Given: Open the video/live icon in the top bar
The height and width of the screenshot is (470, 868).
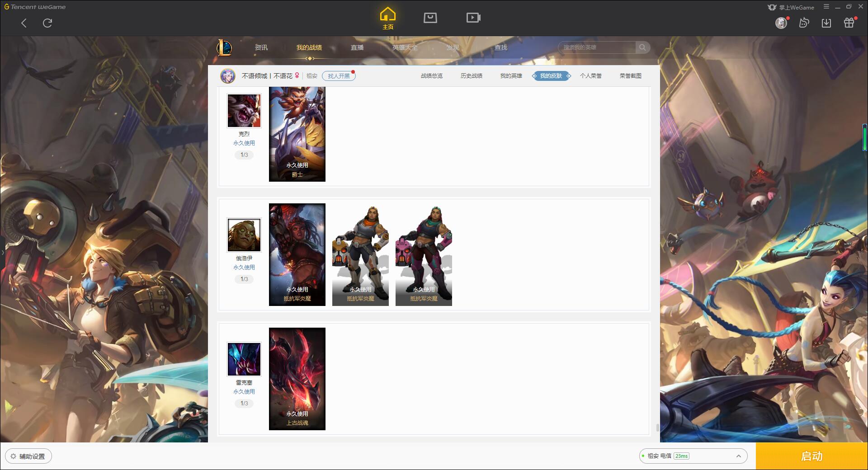Looking at the screenshot, I should click(473, 18).
